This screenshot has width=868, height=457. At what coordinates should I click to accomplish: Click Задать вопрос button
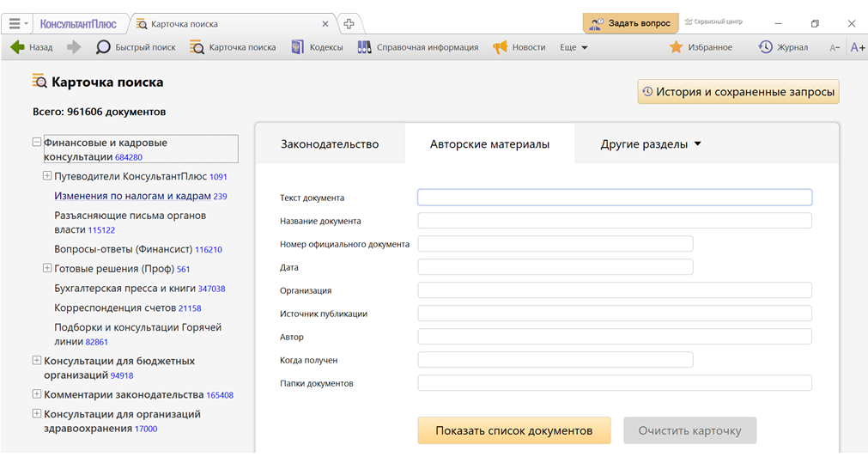[630, 23]
